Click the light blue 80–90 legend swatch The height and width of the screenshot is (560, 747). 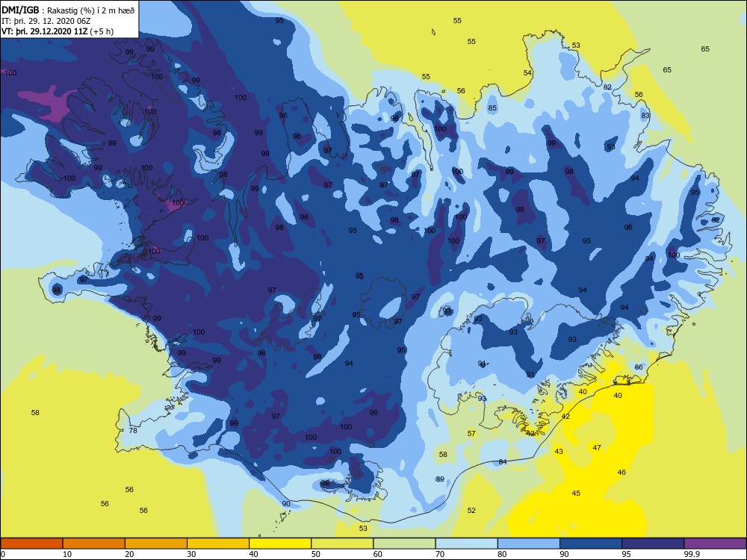click(529, 544)
